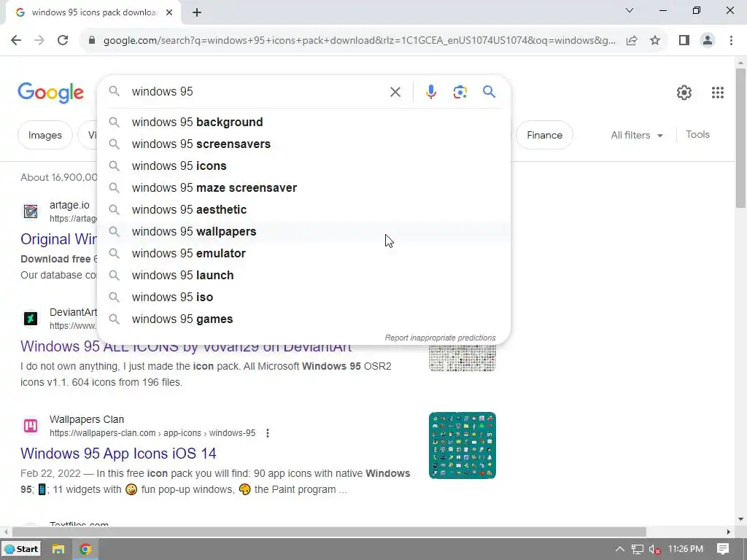747x560 pixels.
Task: Click Chrome icon in the taskbar
Action: [85, 549]
